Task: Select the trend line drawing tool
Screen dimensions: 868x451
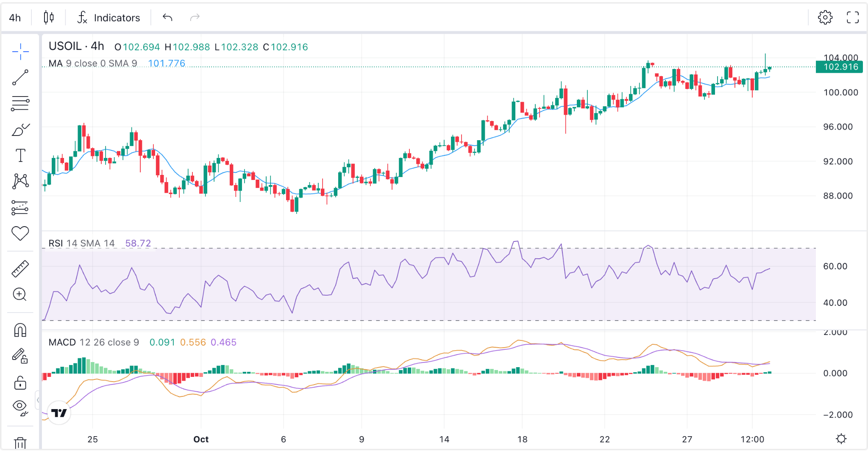Action: [x=20, y=77]
